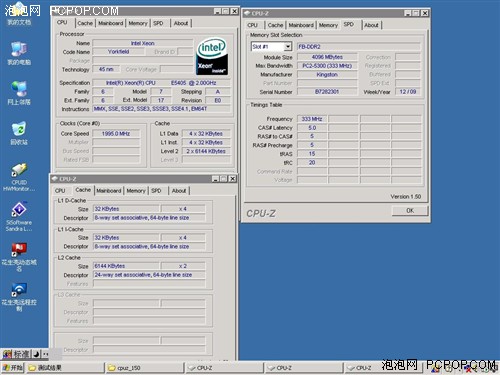The height and width of the screenshot is (375, 500).
Task: Go to CPU tab in the Memory Slot Selection window
Action: [x=253, y=25]
